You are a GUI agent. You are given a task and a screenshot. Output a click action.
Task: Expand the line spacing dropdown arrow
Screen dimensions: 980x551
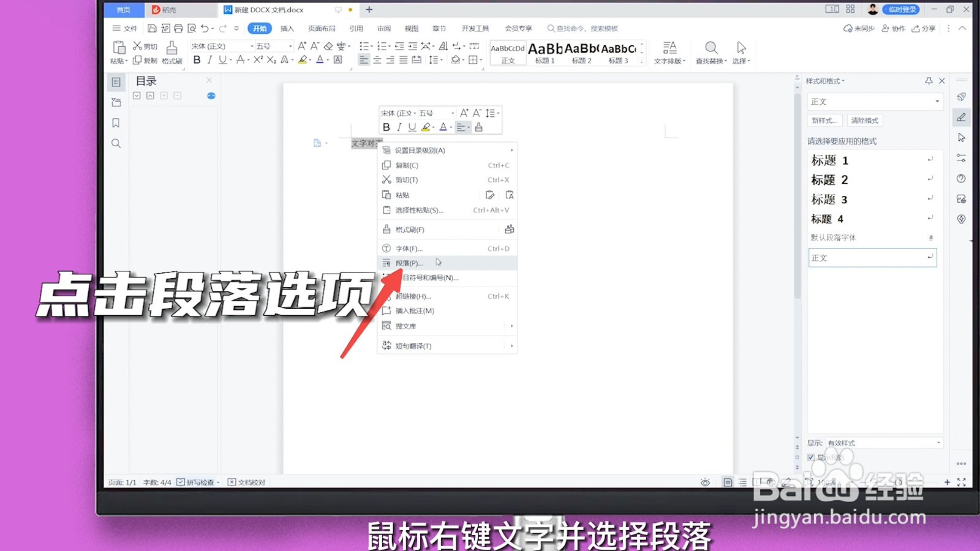[442, 59]
